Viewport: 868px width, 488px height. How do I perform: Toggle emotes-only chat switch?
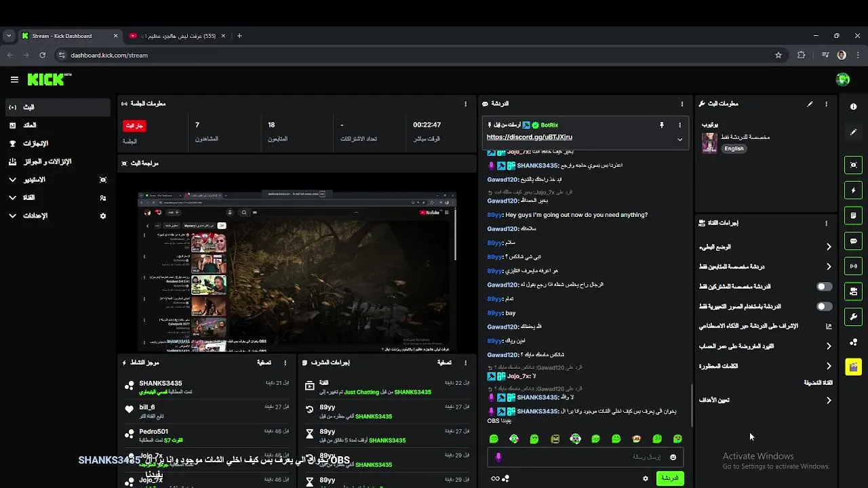click(x=824, y=306)
